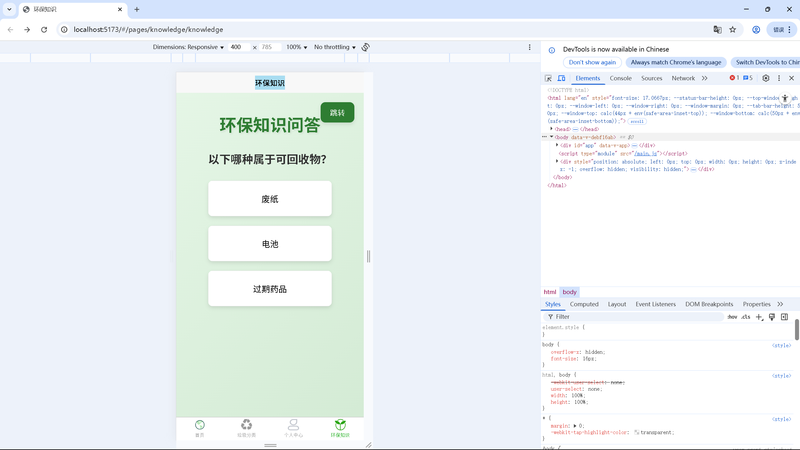Click the Google Translate icon in address bar

[x=717, y=30]
